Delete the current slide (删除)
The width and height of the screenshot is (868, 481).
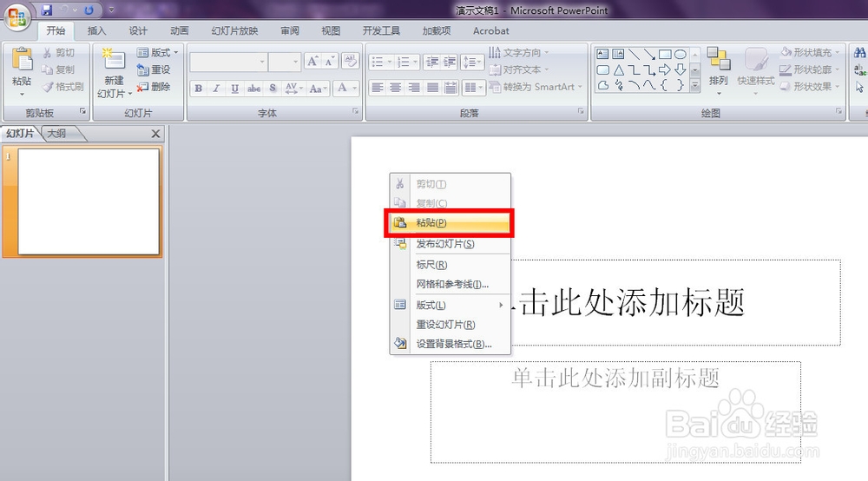[154, 87]
